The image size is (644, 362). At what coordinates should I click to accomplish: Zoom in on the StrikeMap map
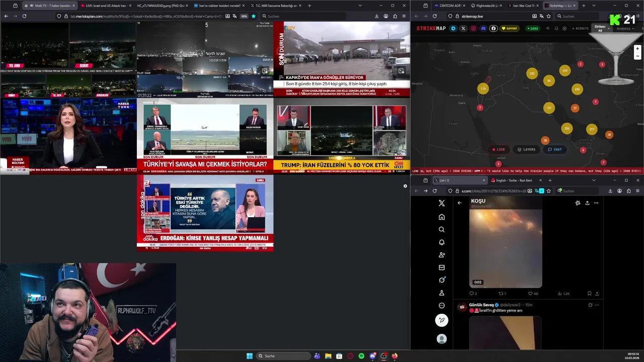pos(637,49)
